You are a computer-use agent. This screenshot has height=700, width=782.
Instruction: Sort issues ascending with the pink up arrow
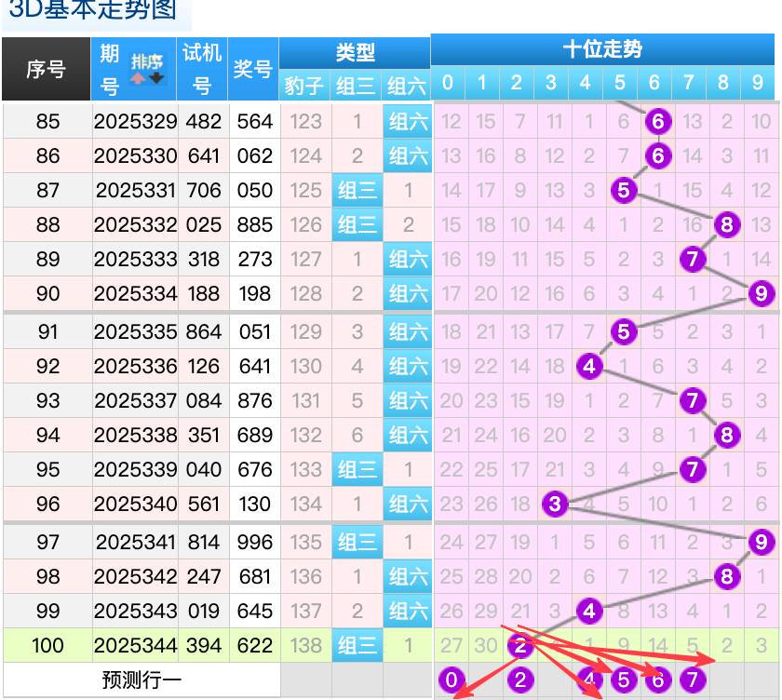(138, 78)
